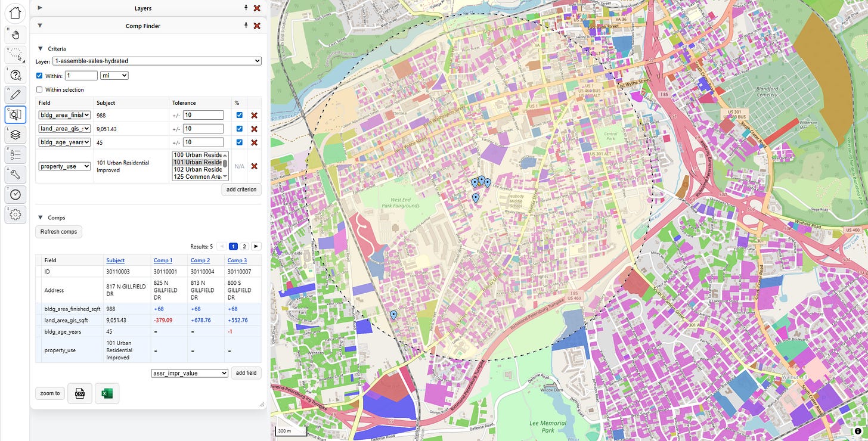Open the Comp 2 link
The width and height of the screenshot is (868, 441).
point(200,260)
